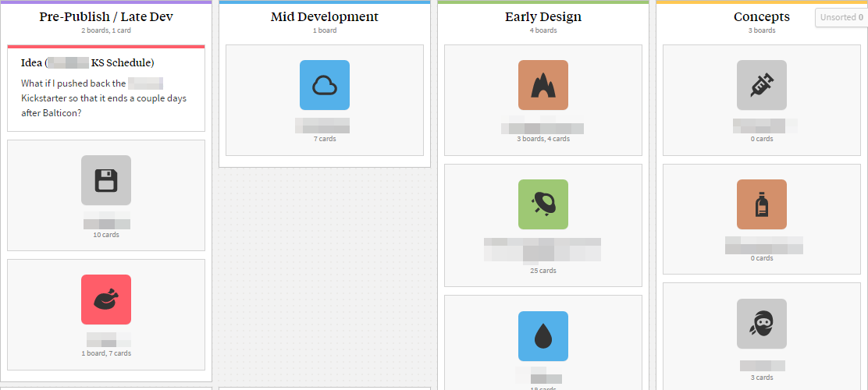Image resolution: width=868 pixels, height=390 pixels.
Task: Open the gray ninja board icon
Action: click(762, 324)
